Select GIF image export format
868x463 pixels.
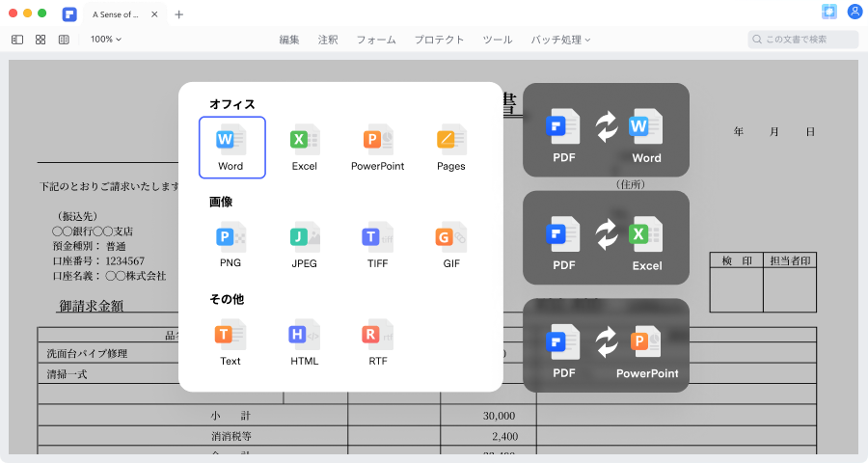pyautogui.click(x=451, y=244)
